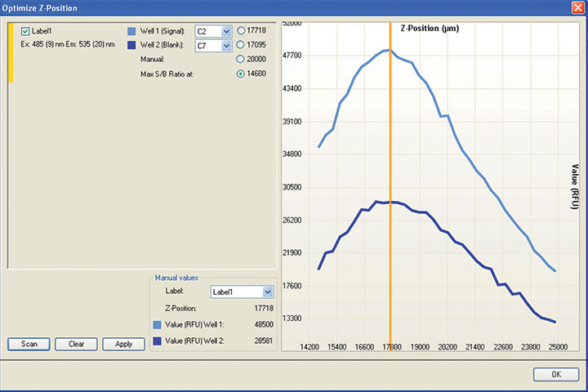588x392 pixels.
Task: Expand the Label dropdown in Manual values
Action: click(x=268, y=292)
